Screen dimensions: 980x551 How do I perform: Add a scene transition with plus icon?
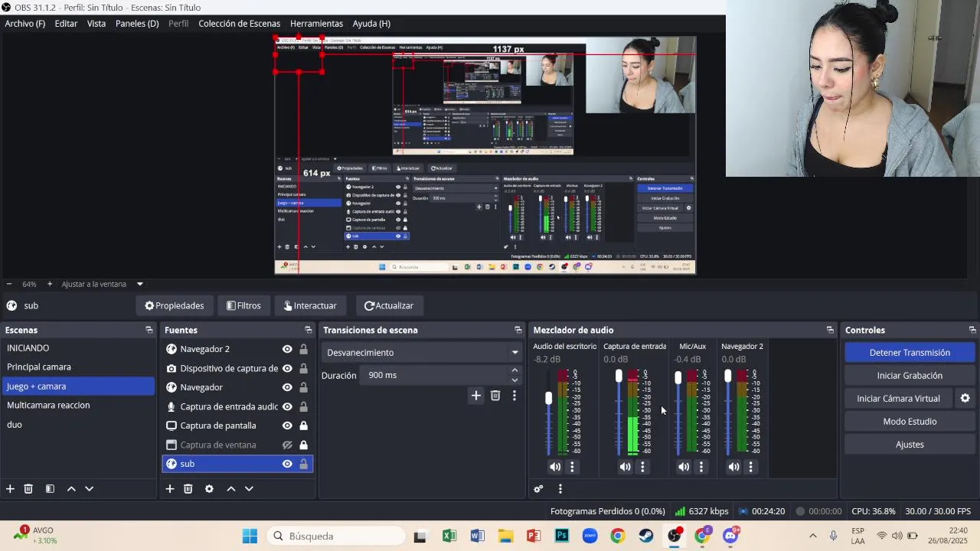click(x=476, y=396)
